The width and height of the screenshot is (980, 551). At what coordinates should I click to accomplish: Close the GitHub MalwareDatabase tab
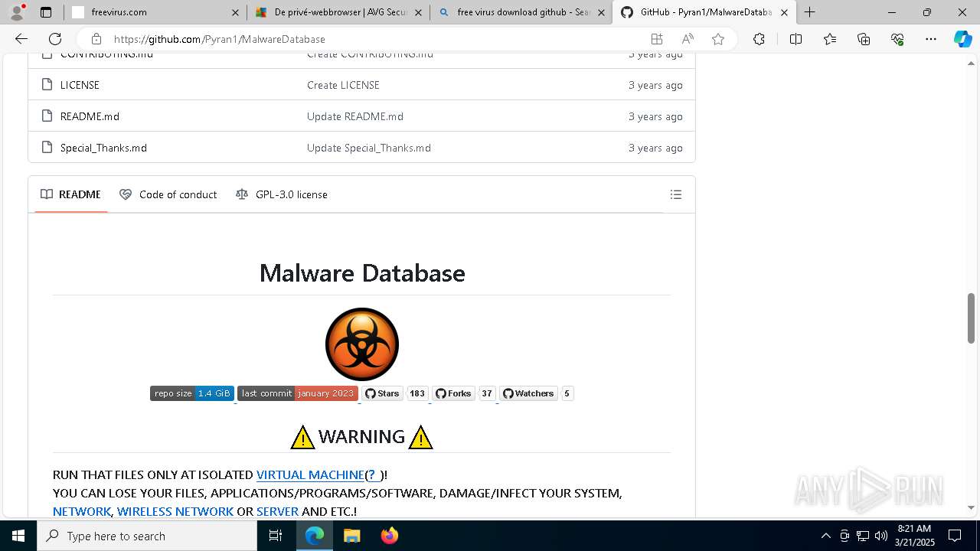point(784,12)
